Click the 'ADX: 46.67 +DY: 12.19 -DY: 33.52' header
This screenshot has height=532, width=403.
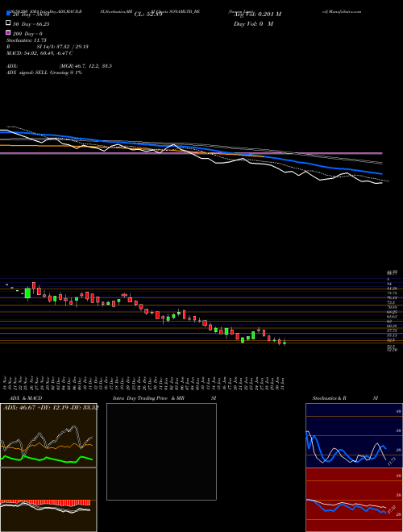[x=51, y=408]
